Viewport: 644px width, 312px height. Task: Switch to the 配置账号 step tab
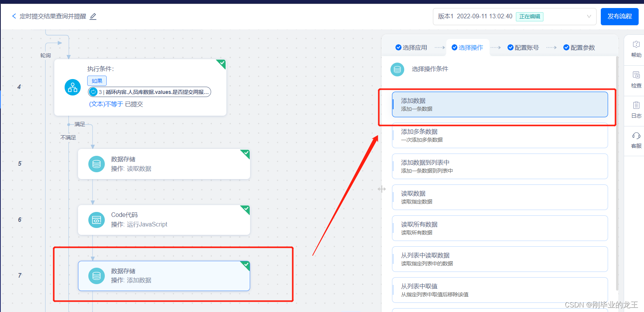click(x=523, y=47)
